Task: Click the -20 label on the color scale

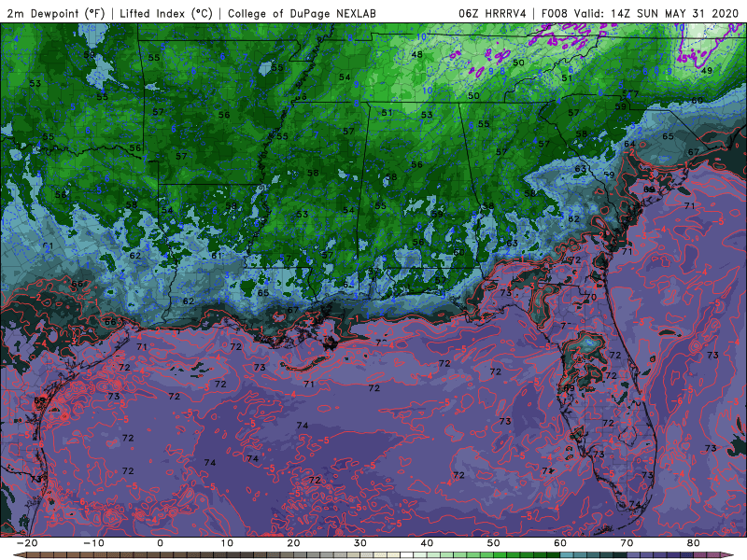Action: tap(27, 543)
